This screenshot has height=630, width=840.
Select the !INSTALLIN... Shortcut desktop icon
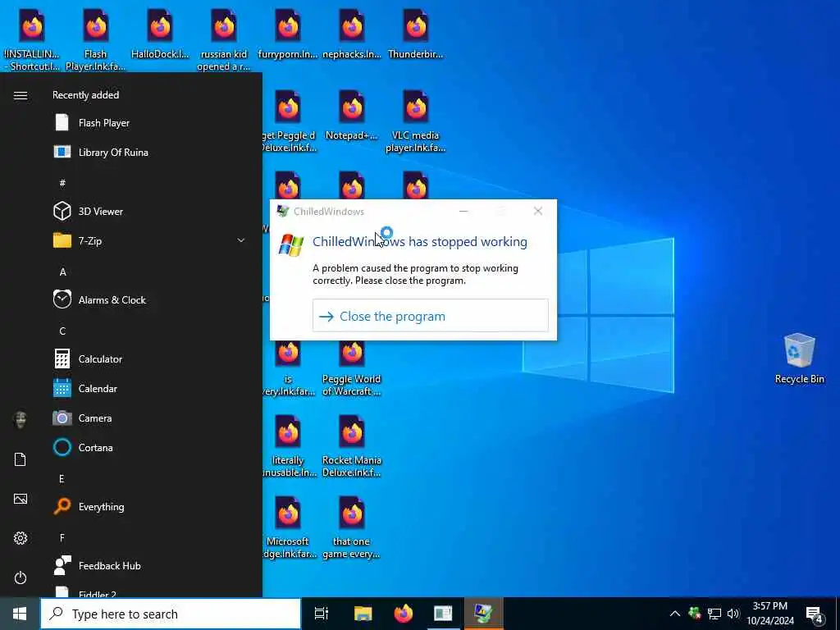point(32,39)
